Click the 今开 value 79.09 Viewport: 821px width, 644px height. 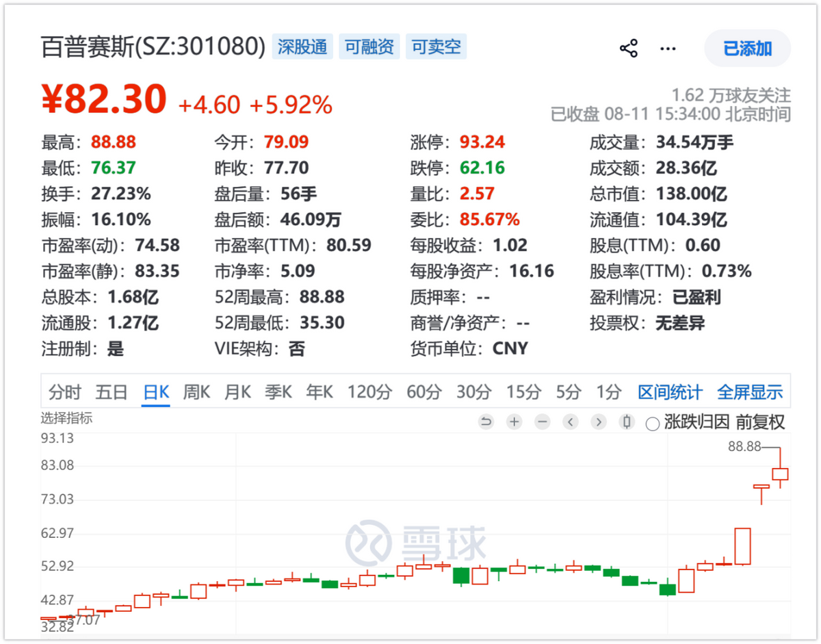[x=286, y=142]
